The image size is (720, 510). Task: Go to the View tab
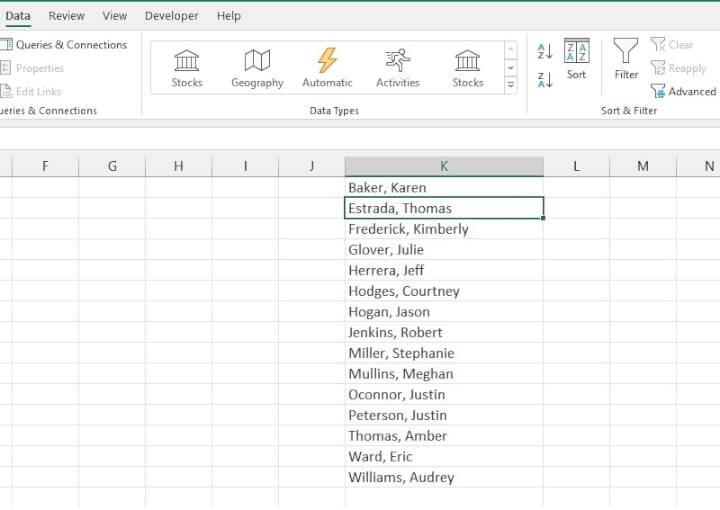tap(115, 16)
